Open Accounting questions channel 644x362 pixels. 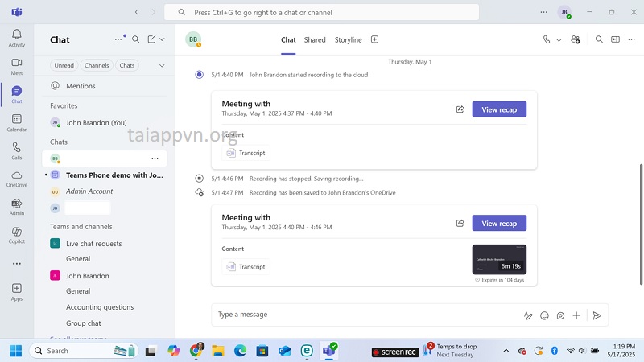[x=100, y=307]
